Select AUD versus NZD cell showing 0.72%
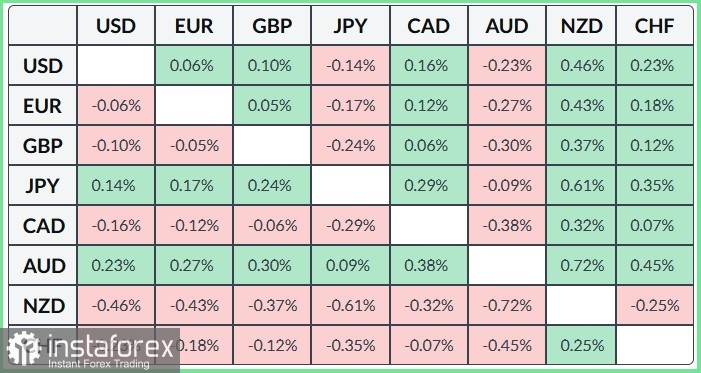The image size is (701, 373). click(582, 266)
